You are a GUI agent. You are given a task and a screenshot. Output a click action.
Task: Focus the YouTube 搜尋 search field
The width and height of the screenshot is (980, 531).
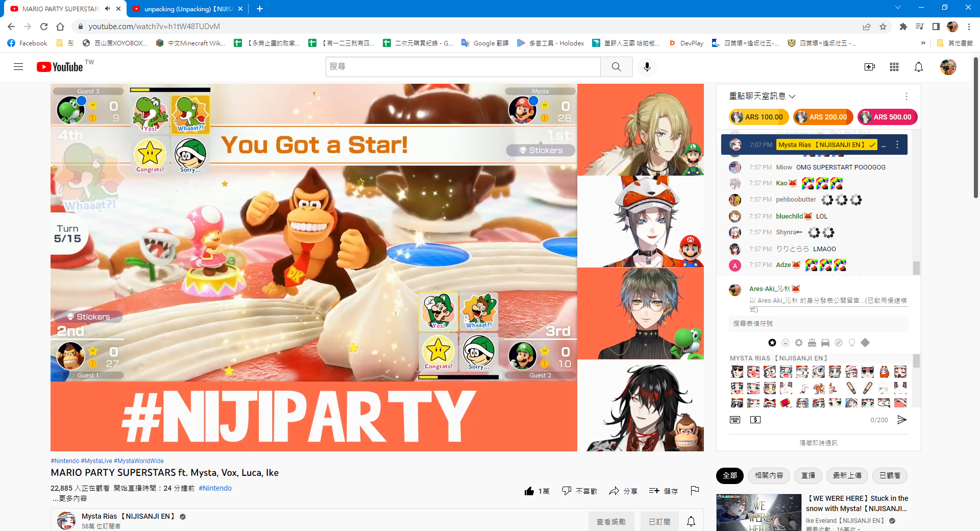click(463, 67)
